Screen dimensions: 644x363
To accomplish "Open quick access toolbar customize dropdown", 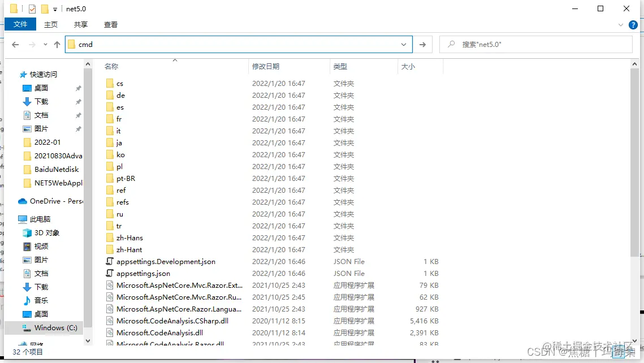I will tap(55, 9).
